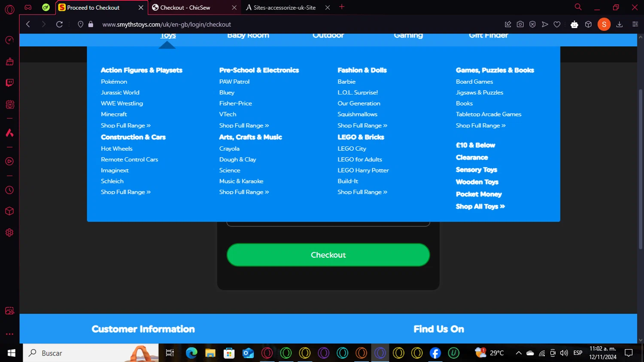Click the site padlock security icon
The width and height of the screenshot is (644, 362).
pos(91,24)
